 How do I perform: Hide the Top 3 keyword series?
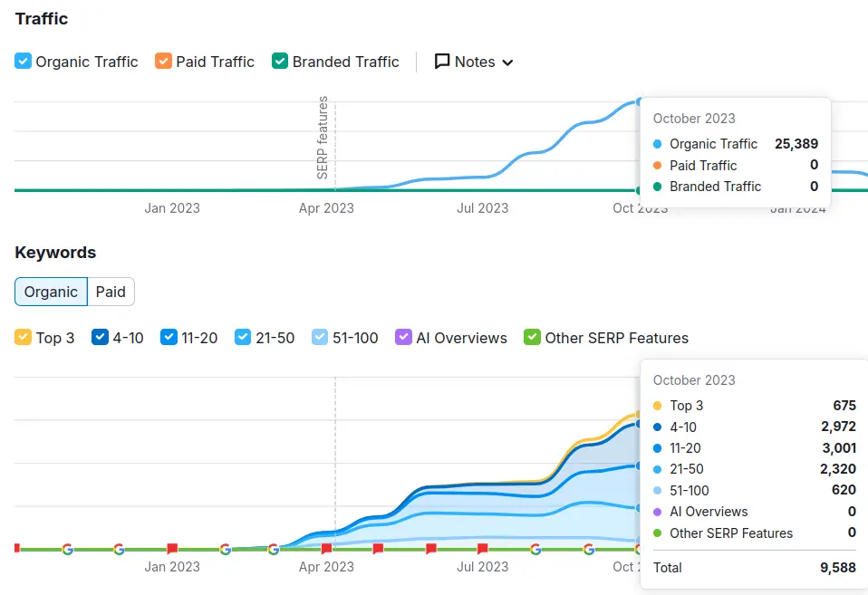click(24, 338)
